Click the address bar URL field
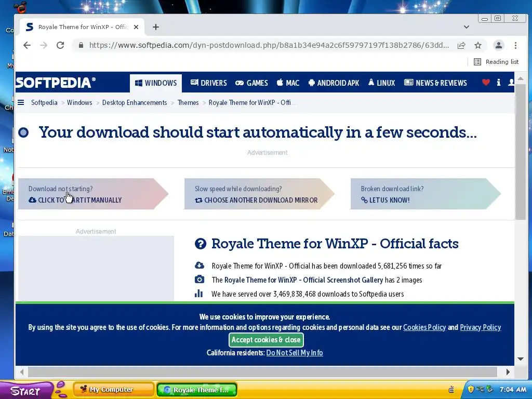532x399 pixels. (x=269, y=46)
